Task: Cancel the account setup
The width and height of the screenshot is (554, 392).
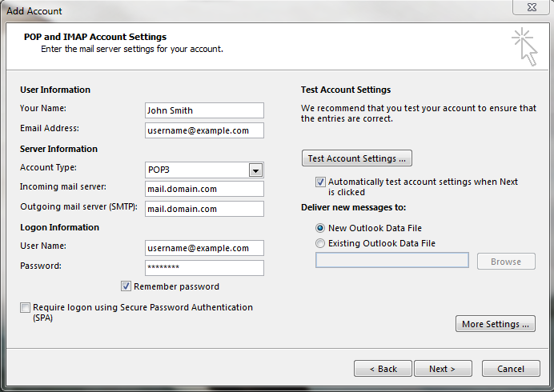Action: (511, 369)
